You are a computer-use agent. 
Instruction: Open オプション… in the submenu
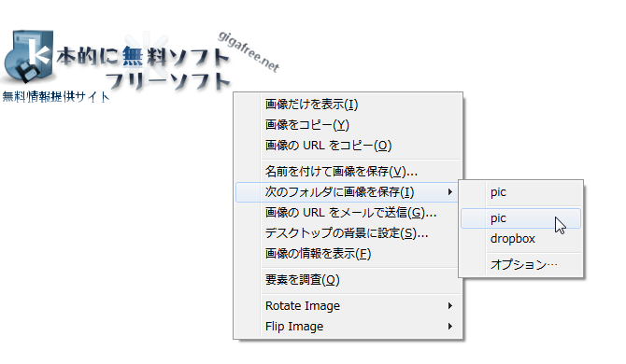tap(520, 265)
